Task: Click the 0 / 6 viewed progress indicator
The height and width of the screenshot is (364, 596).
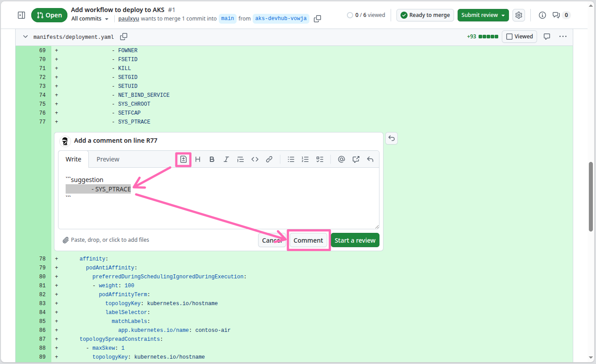Action: click(x=366, y=15)
